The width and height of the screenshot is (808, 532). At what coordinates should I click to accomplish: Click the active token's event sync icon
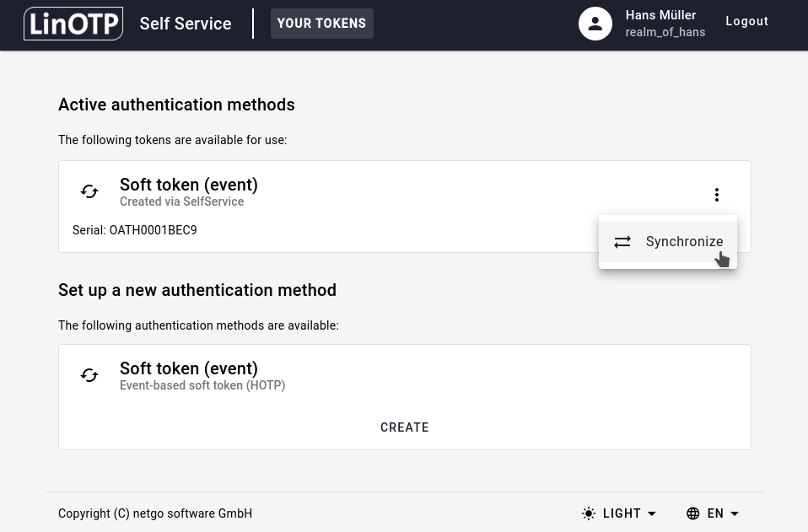pyautogui.click(x=89, y=192)
